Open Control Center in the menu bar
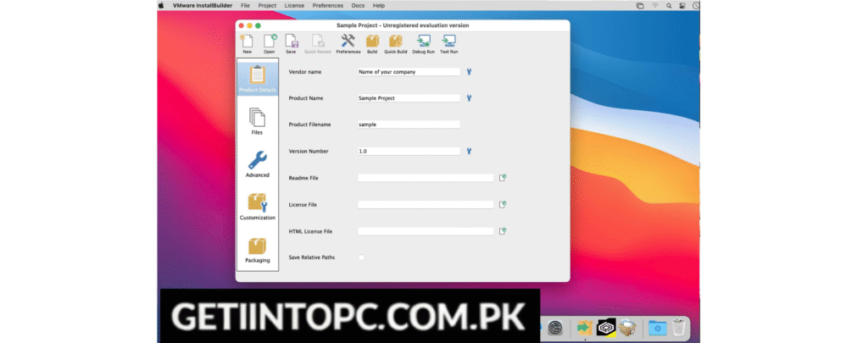Image resolution: width=868 pixels, height=343 pixels. pos(682,5)
